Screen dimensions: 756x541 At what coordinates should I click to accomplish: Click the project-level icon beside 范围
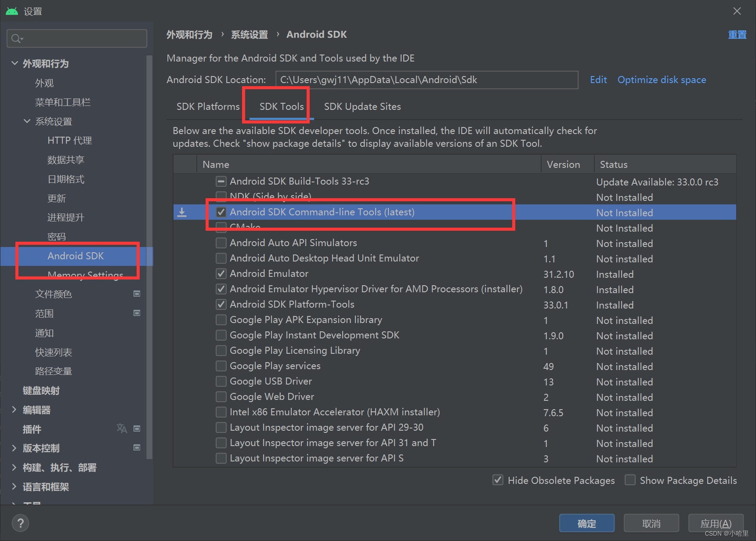coord(137,313)
